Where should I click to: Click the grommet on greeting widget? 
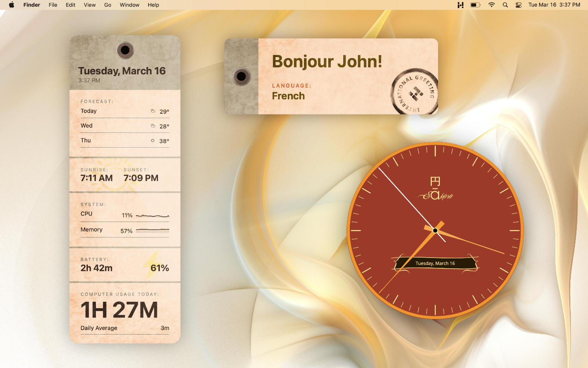pos(241,77)
